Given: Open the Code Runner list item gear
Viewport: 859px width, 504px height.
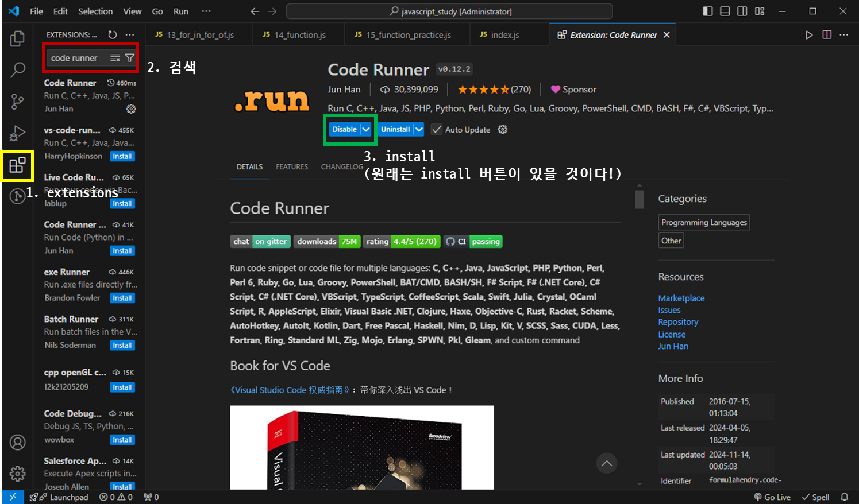Looking at the screenshot, I should click(131, 109).
